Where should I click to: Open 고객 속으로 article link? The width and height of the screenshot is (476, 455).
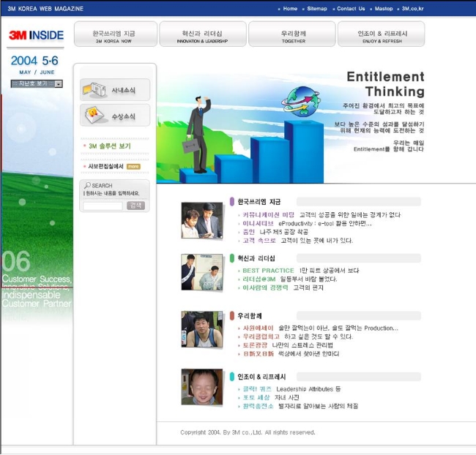click(297, 241)
